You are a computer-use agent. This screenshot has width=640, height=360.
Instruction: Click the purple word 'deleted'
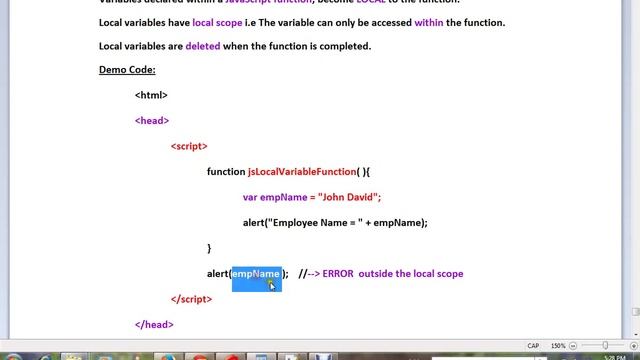[x=203, y=46]
